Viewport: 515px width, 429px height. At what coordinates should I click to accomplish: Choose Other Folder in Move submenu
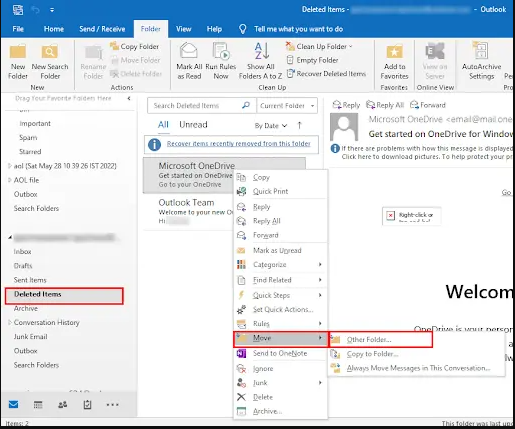tap(381, 340)
